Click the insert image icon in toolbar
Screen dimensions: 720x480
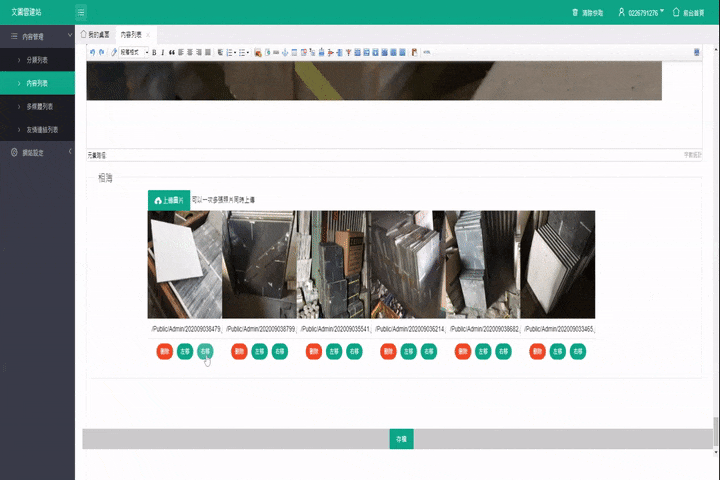258,53
